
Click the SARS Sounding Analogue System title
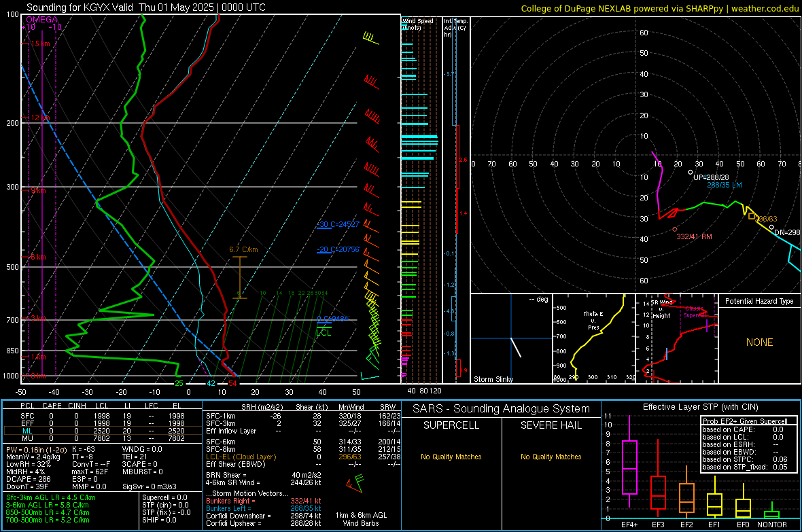click(502, 409)
